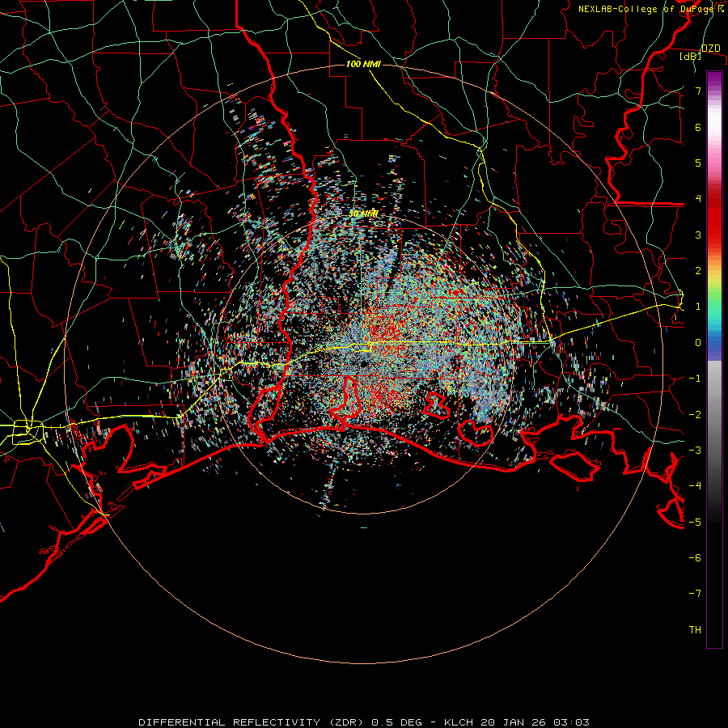Click the radar site dark center point
The image size is (728, 728).
click(365, 364)
